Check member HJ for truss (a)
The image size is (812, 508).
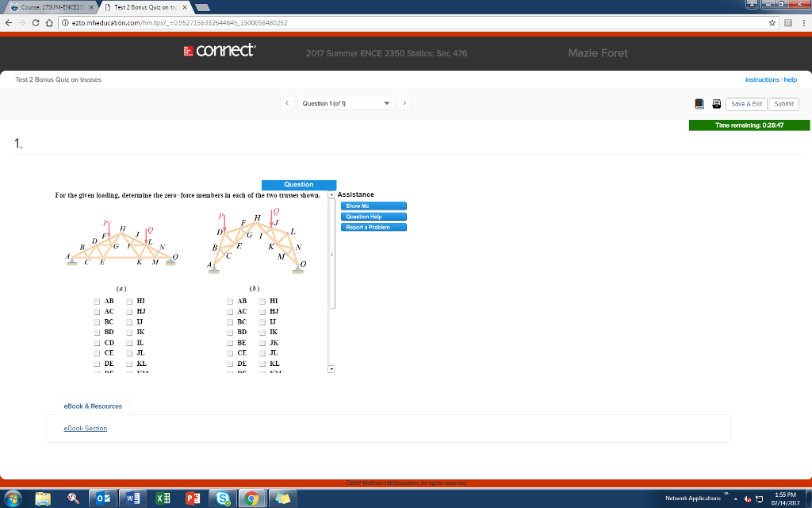(x=129, y=311)
